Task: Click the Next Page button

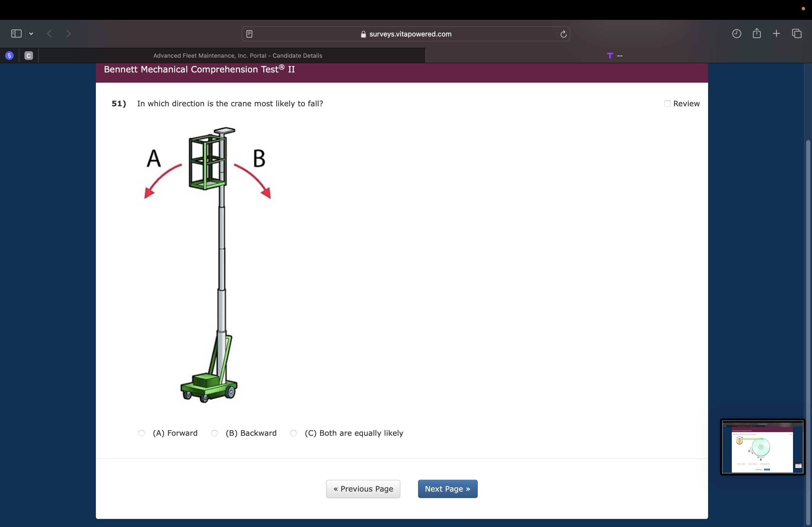Action: (x=447, y=489)
